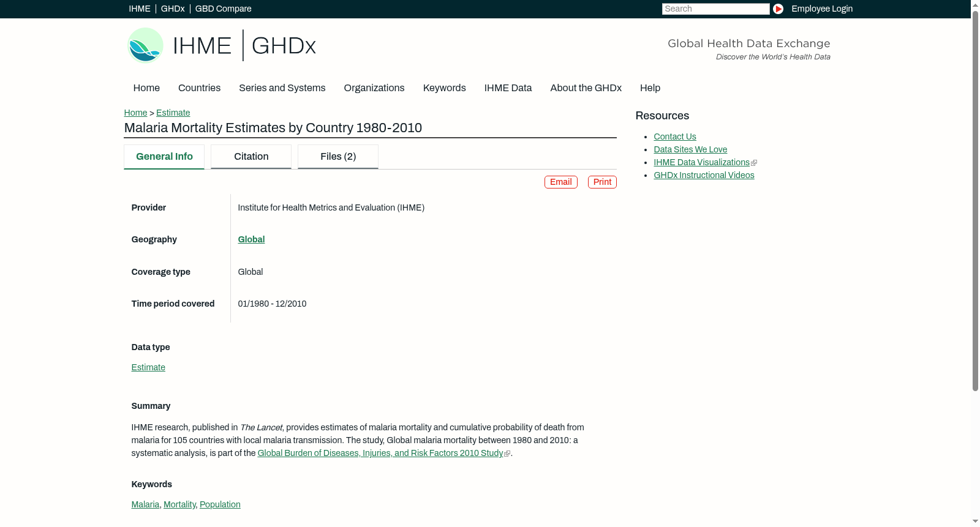Open the Population keyword link
Image resolution: width=980 pixels, height=527 pixels.
click(x=220, y=504)
